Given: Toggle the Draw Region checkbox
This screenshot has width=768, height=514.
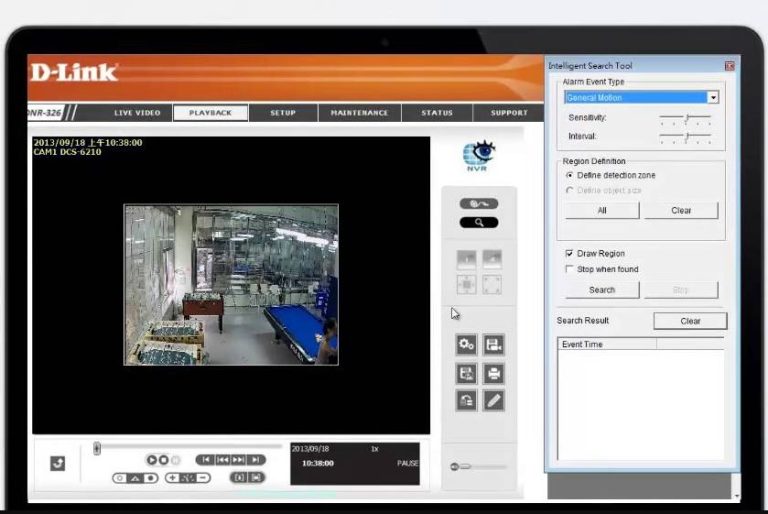Looking at the screenshot, I should 570,254.
